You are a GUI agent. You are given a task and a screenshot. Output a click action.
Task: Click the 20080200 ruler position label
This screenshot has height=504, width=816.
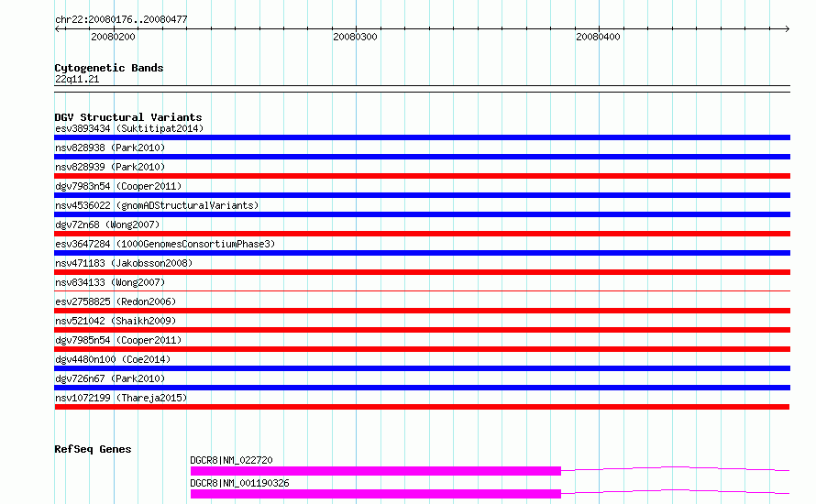click(x=113, y=37)
